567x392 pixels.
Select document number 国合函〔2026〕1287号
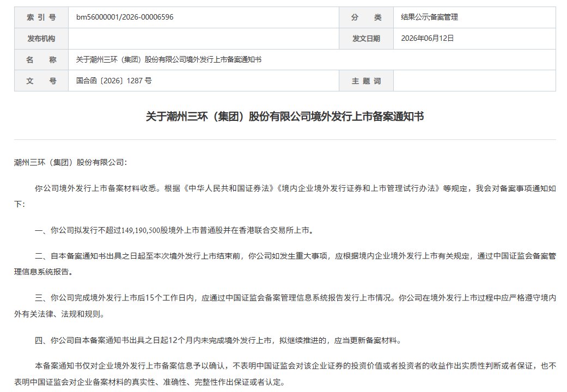point(114,81)
